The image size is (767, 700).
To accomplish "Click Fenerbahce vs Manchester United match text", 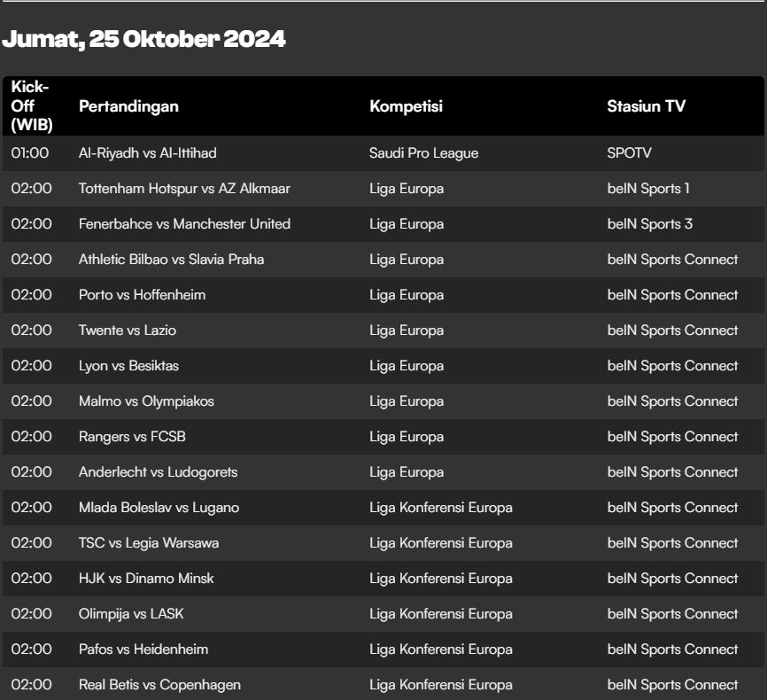I will [x=184, y=224].
